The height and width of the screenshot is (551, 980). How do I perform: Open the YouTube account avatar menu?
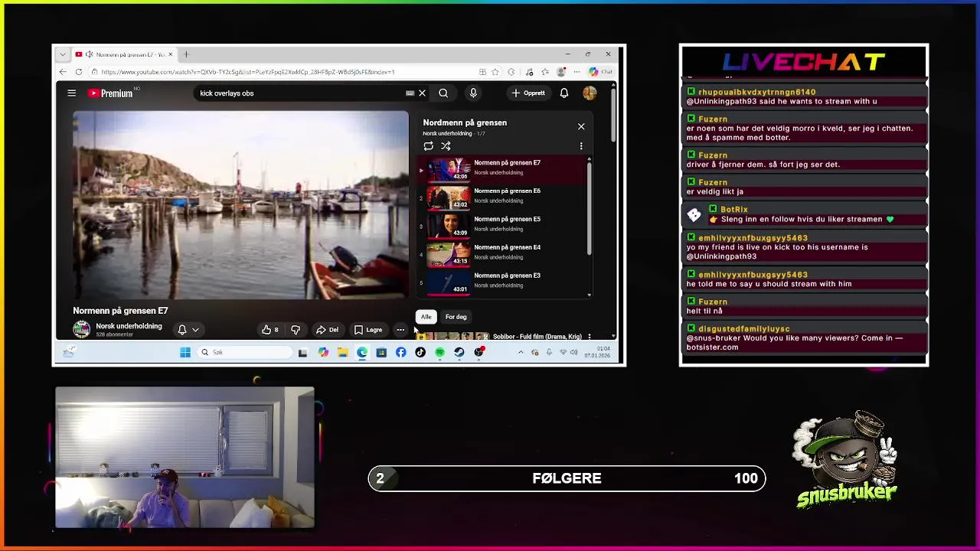(590, 93)
